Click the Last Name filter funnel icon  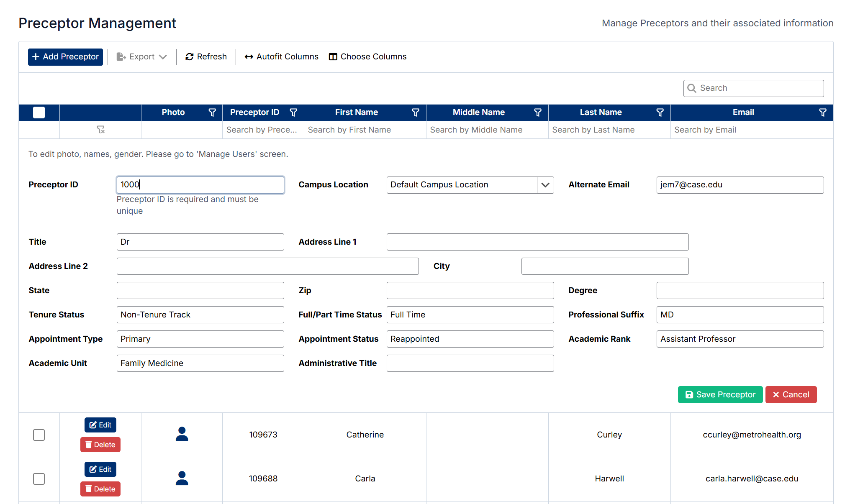660,113
